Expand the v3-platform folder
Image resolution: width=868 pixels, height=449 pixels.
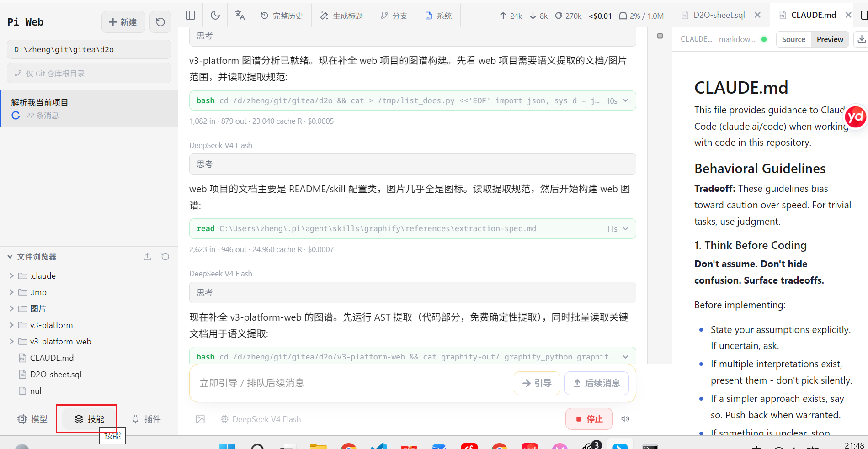[11, 325]
